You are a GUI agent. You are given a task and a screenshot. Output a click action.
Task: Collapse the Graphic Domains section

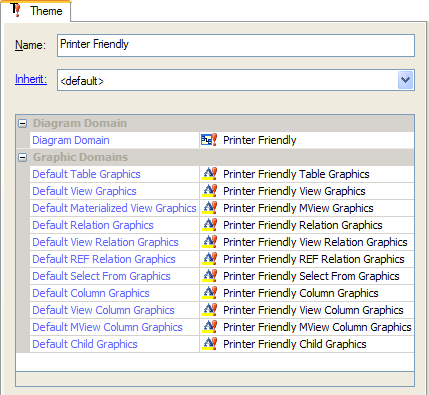[22, 157]
